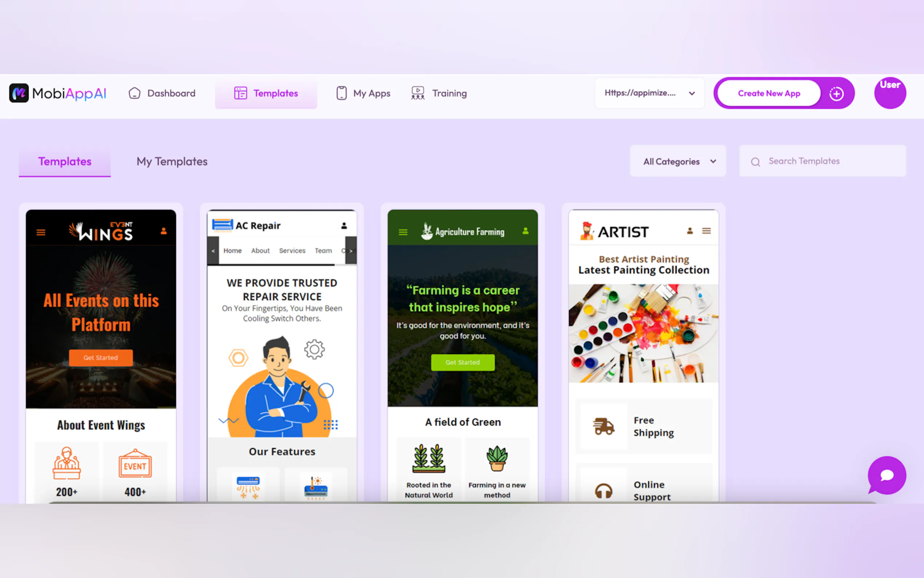The image size is (924, 578).
Task: Click hamburger menu in Event Wings template
Action: click(x=41, y=232)
